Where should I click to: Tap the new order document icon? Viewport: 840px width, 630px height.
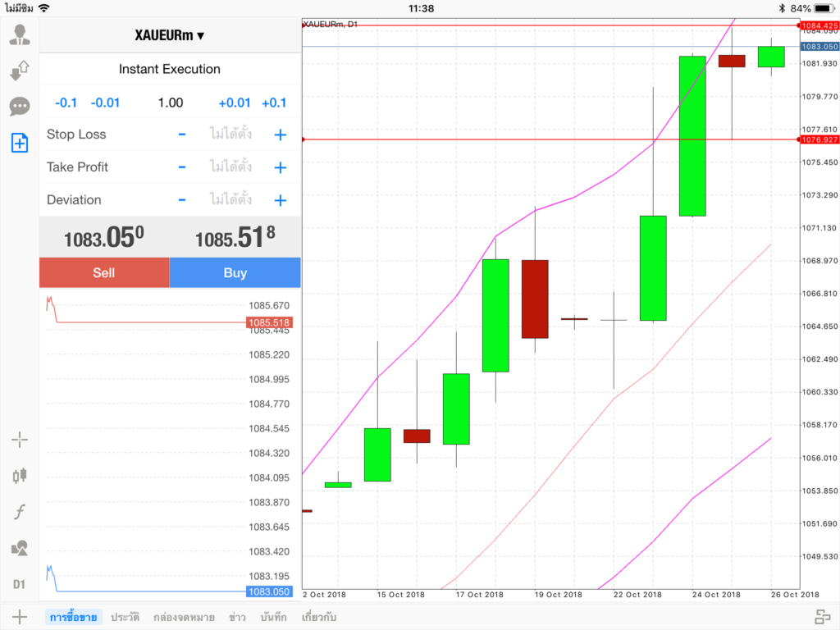19,143
